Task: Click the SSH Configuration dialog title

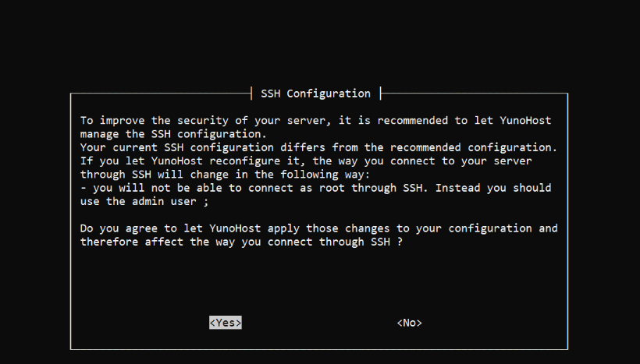Action: click(x=316, y=94)
